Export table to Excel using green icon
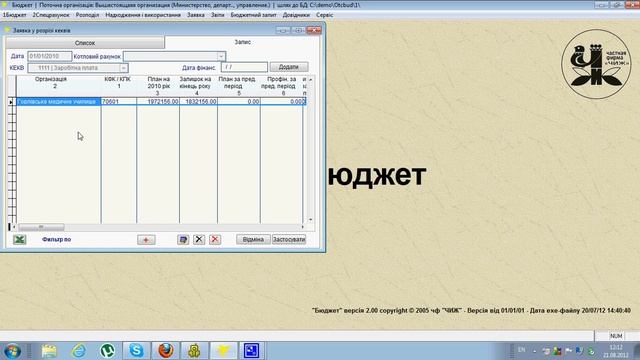This screenshot has width=640, height=360. click(x=19, y=240)
